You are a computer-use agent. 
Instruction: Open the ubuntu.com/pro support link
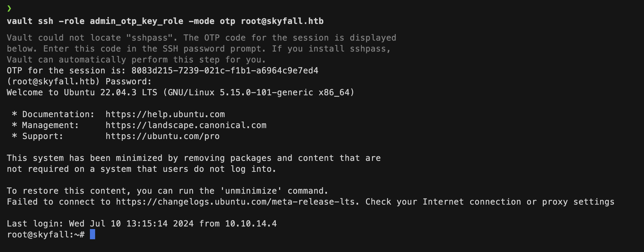(162, 136)
